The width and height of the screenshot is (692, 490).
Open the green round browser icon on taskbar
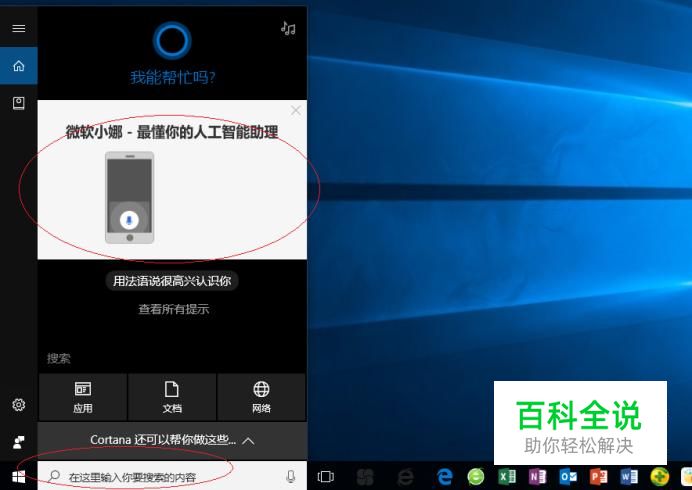tap(476, 477)
